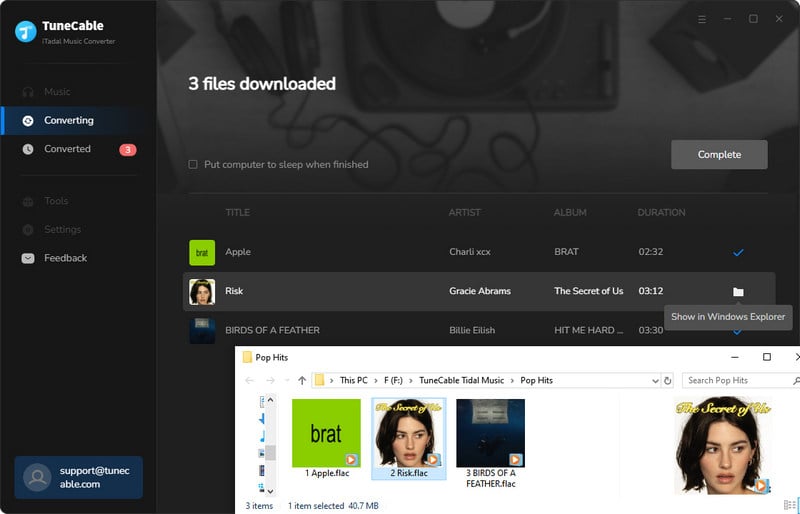
Task: Select the Apple song title
Action: tap(238, 252)
